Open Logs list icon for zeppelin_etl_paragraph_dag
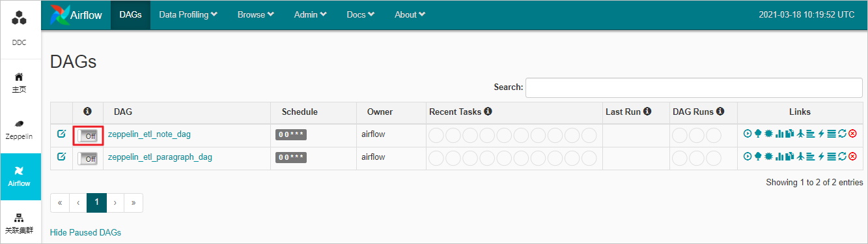The image size is (868, 244). [x=832, y=156]
